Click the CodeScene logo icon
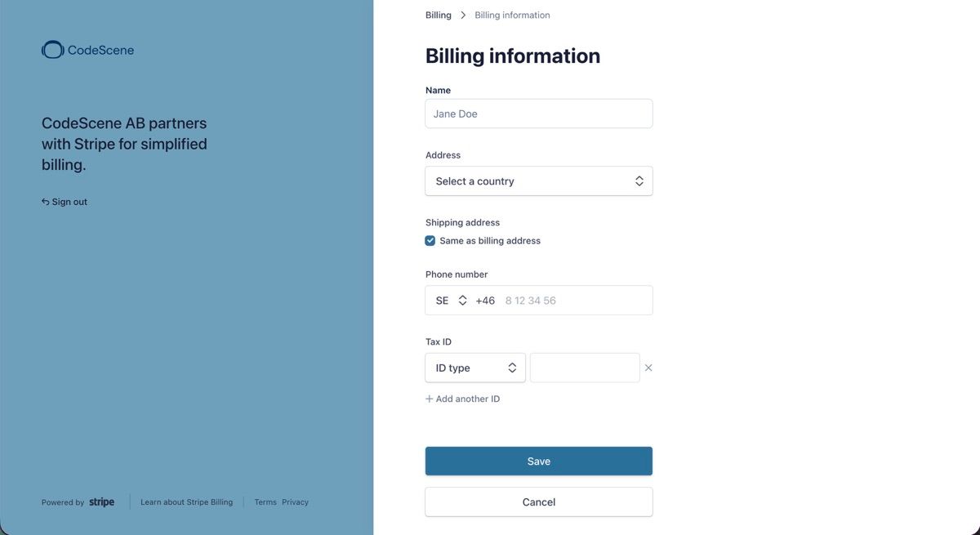 tap(52, 50)
